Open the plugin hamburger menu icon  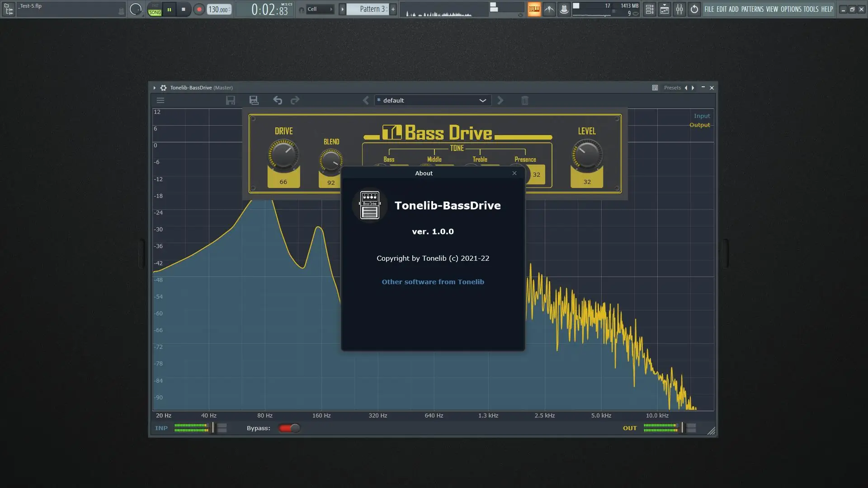click(160, 100)
